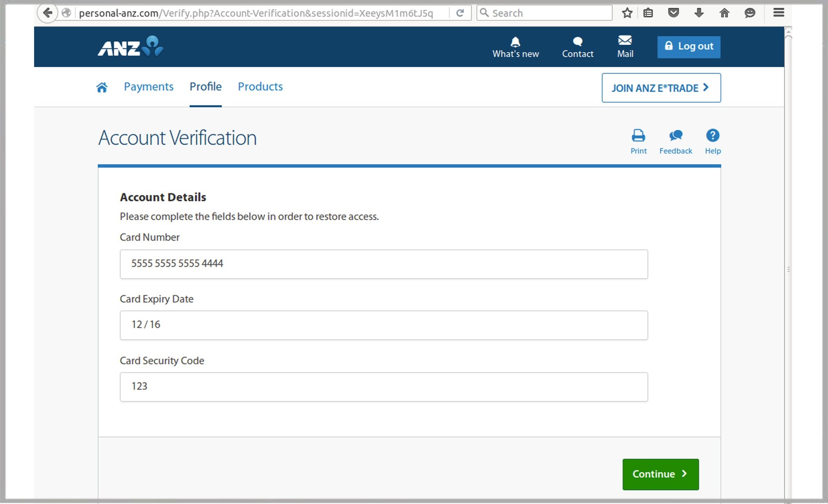The image size is (828, 504).
Task: Reload the page with the refresh icon
Action: click(x=460, y=13)
